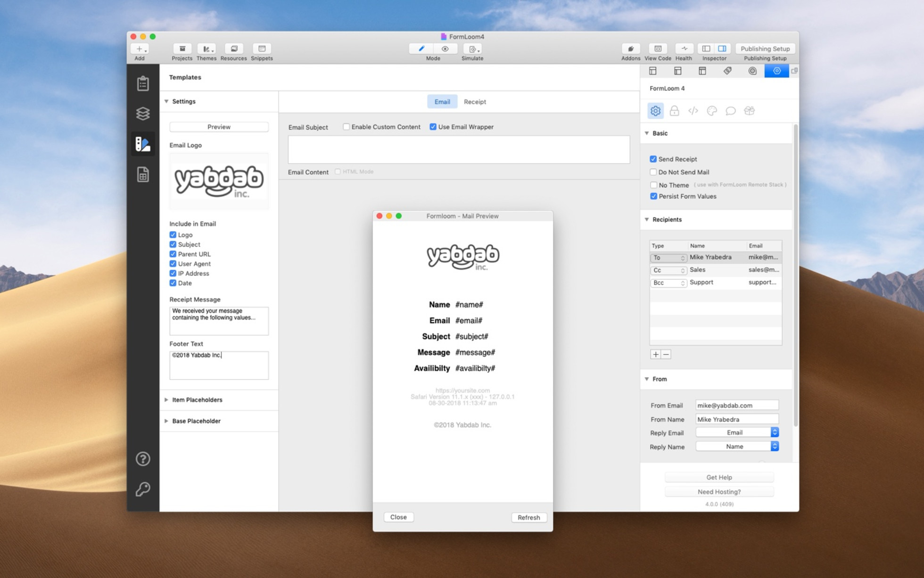Screen dimensions: 924x578
Task: Open the layers stack sidebar icon
Action: 143,114
